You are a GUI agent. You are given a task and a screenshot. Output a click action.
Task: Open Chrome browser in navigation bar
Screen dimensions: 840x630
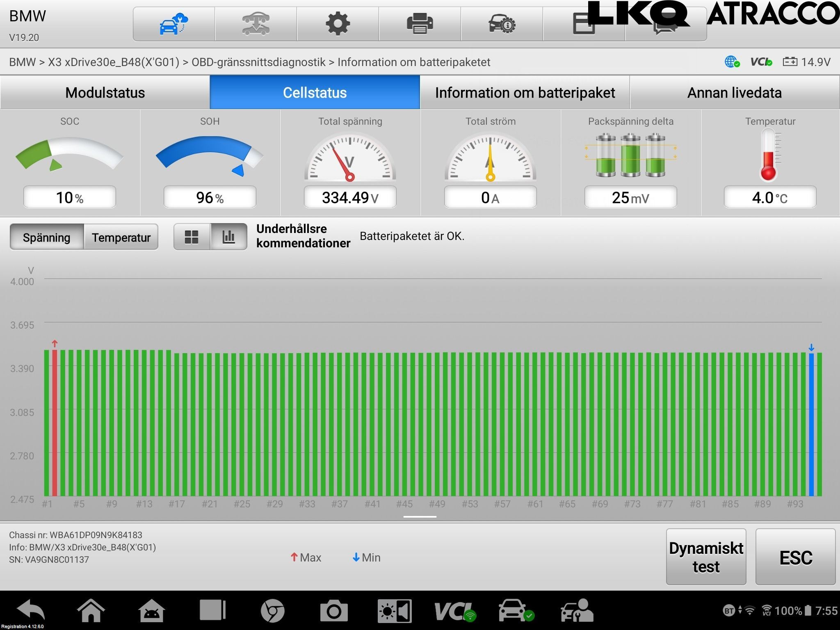(x=272, y=611)
